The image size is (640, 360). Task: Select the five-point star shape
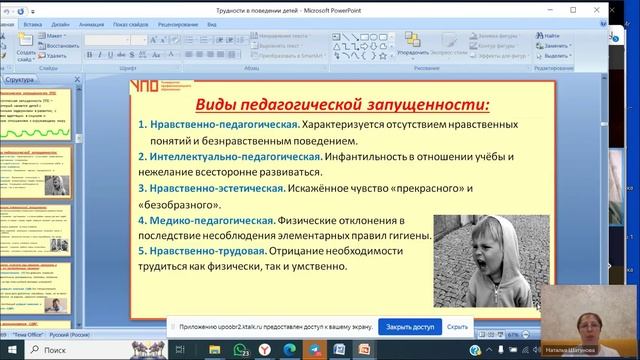coord(383,56)
